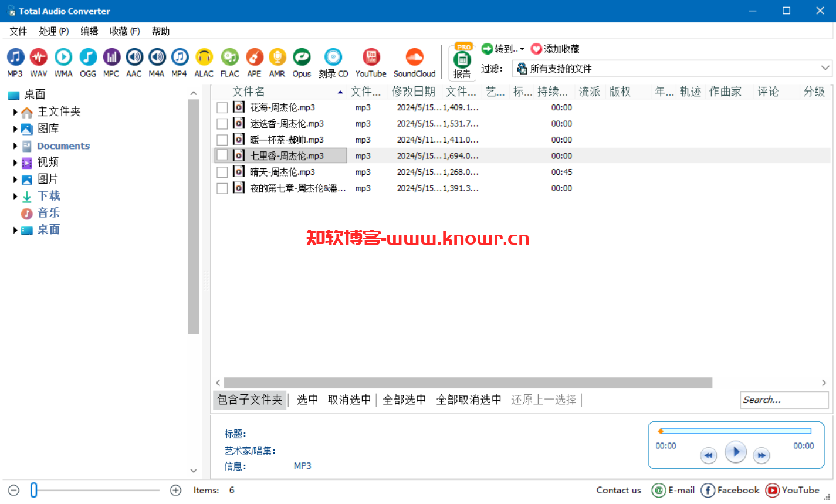Open the SoundCloud tool

click(414, 57)
